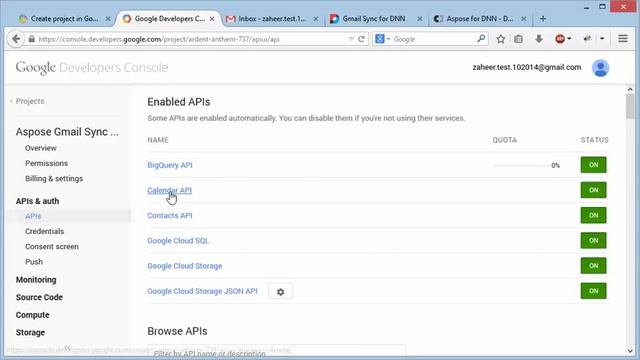Open the Firefox hamburger menu
Viewport: 640px width, 360px height.
pyautogui.click(x=623, y=39)
